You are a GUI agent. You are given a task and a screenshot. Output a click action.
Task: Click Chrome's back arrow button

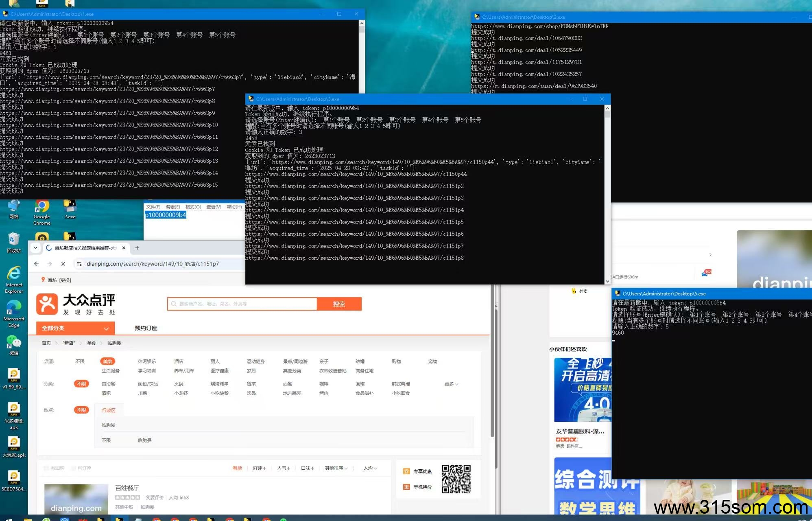pos(36,264)
